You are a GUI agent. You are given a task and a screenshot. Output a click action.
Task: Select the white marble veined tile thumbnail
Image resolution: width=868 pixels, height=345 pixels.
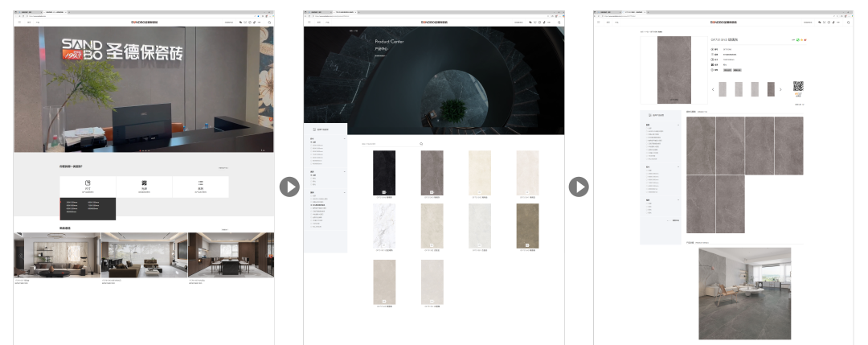[x=384, y=226]
